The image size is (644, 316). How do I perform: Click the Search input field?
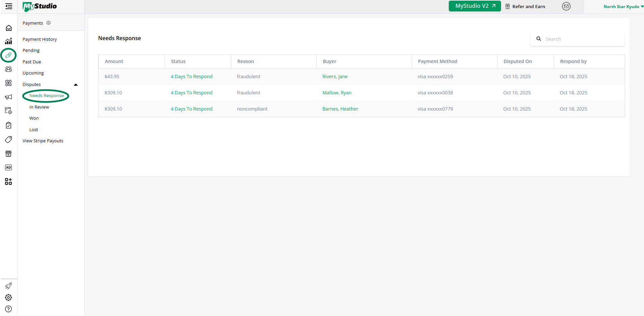click(x=582, y=39)
